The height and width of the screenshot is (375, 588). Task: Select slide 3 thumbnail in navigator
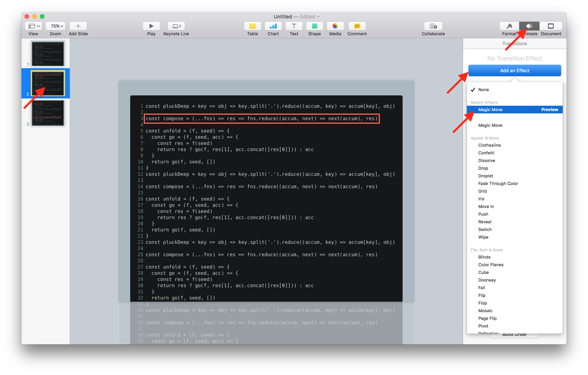(48, 113)
